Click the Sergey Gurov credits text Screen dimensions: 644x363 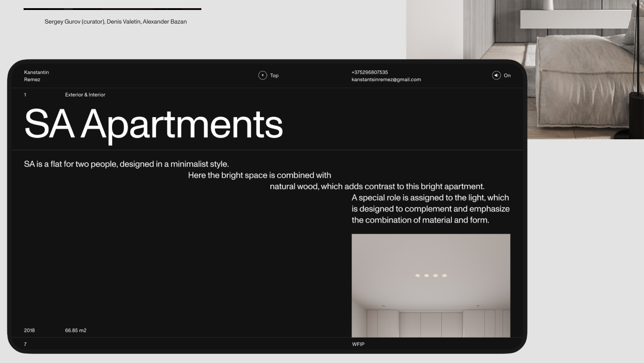(115, 22)
